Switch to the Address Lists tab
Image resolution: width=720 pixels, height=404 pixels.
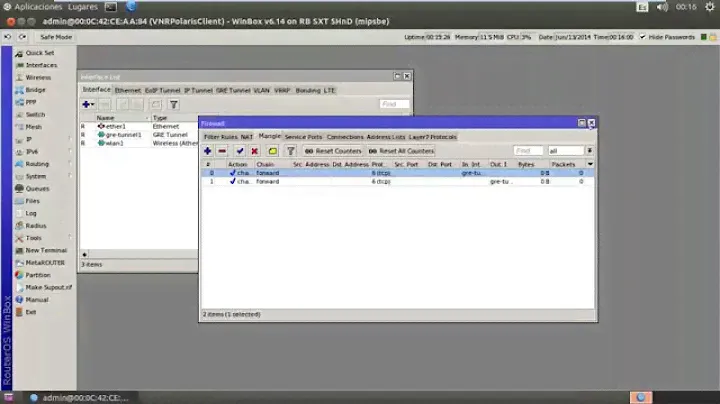[x=385, y=136]
